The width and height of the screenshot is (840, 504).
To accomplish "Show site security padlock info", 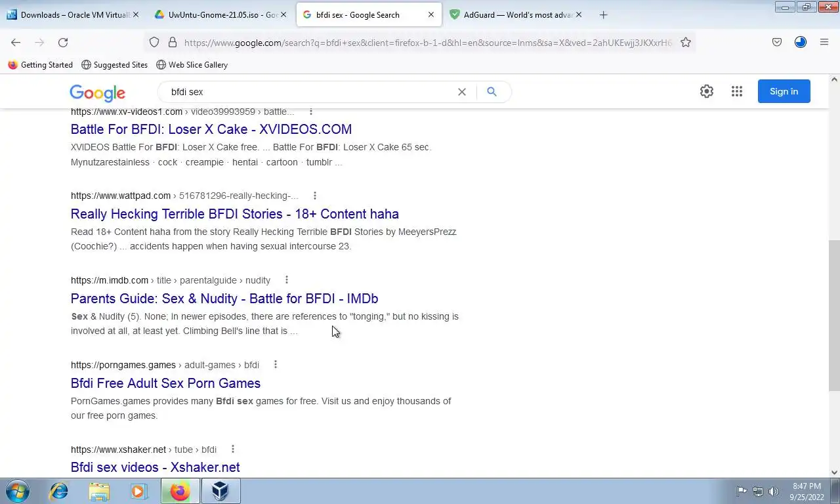I will click(173, 42).
